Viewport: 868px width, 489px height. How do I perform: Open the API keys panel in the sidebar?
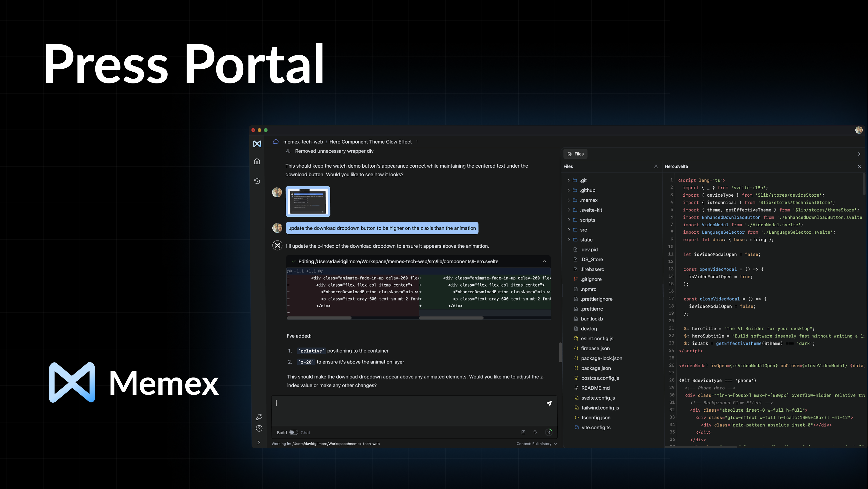tap(259, 417)
